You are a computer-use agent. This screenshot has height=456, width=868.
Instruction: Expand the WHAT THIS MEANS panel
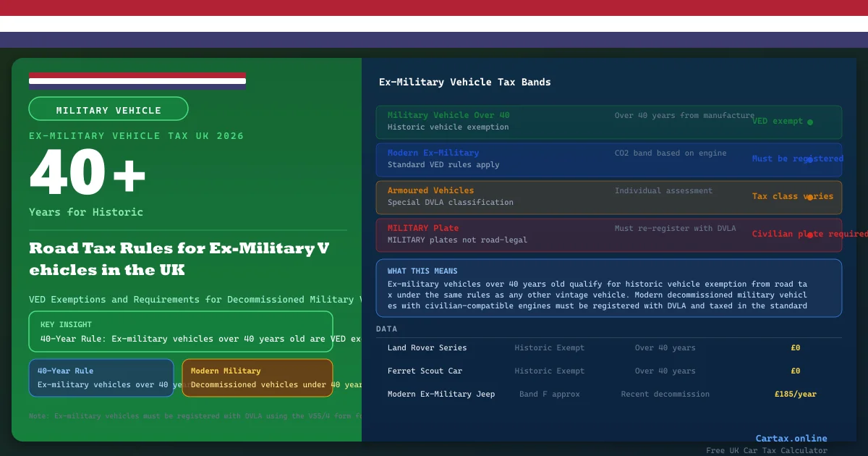[608, 287]
